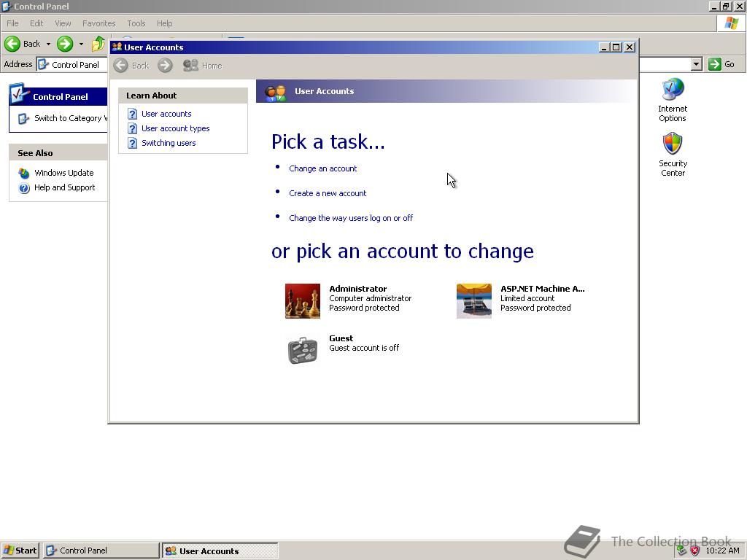747x560 pixels.
Task: Open the Internet Options icon in Control Panel
Action: coord(672,89)
